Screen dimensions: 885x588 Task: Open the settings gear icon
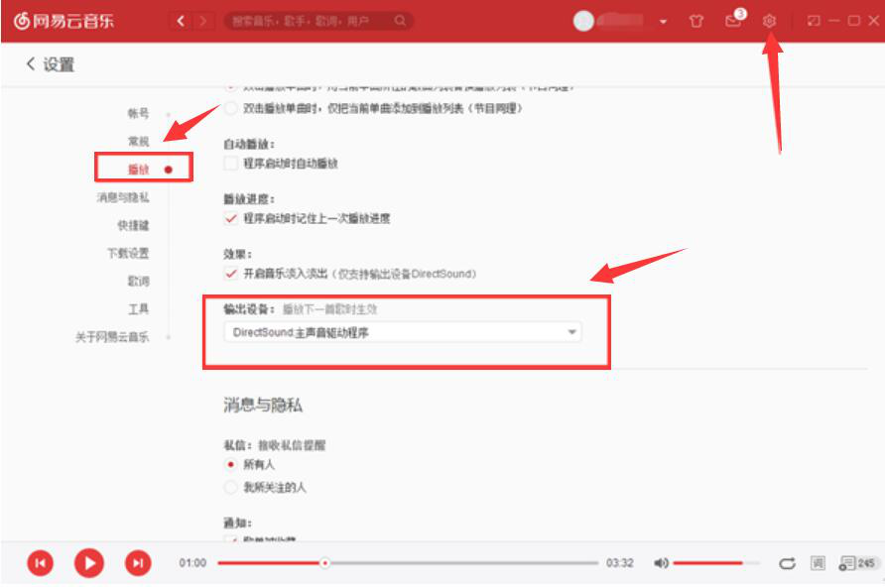click(x=769, y=21)
